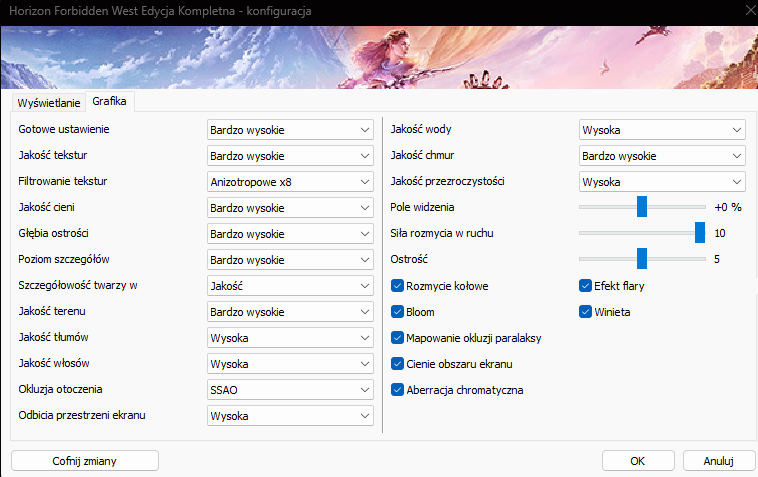Confirm settings with the OK button

click(638, 461)
